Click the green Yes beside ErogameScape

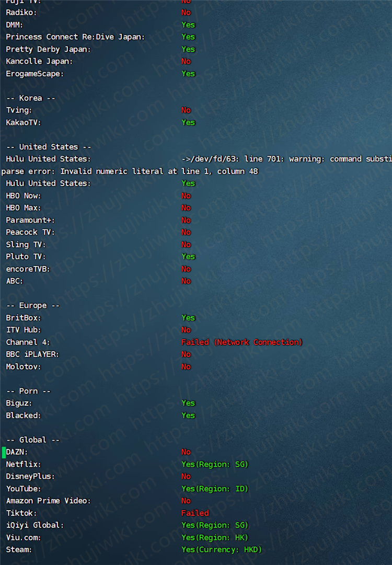tap(188, 74)
